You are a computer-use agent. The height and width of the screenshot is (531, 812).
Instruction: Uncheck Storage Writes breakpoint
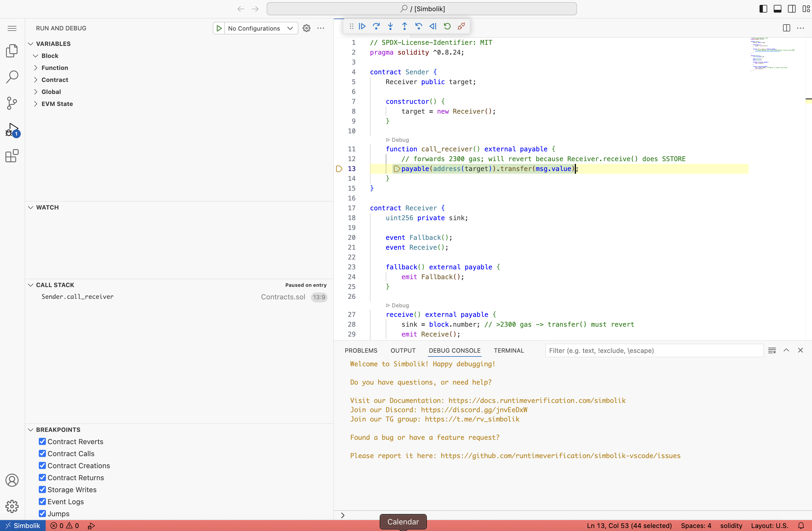pos(42,490)
